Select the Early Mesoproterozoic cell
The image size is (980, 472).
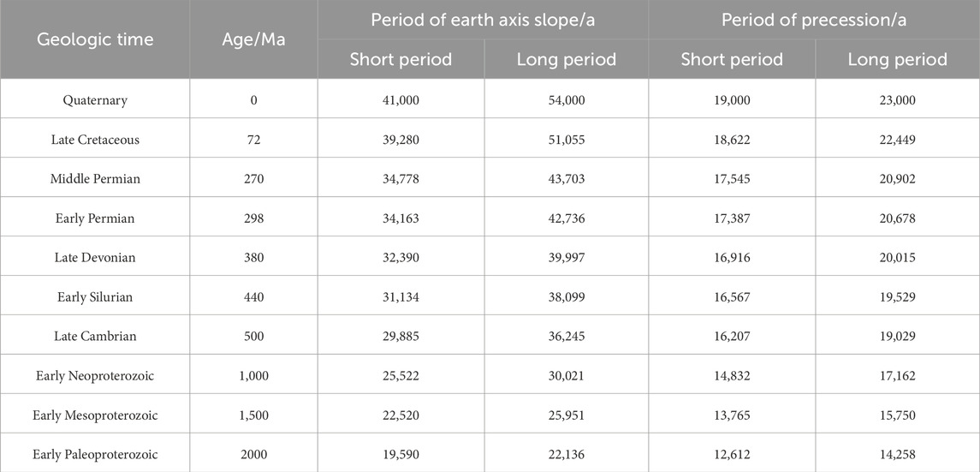point(95,415)
